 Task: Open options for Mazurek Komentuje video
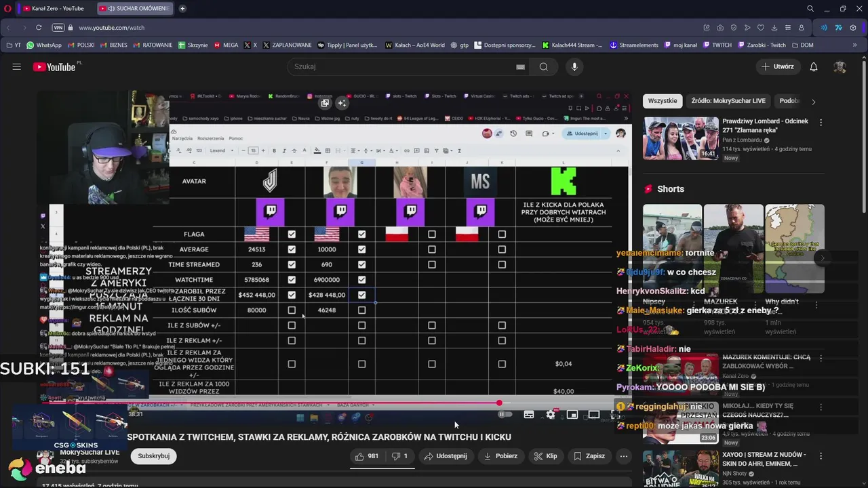(x=821, y=359)
